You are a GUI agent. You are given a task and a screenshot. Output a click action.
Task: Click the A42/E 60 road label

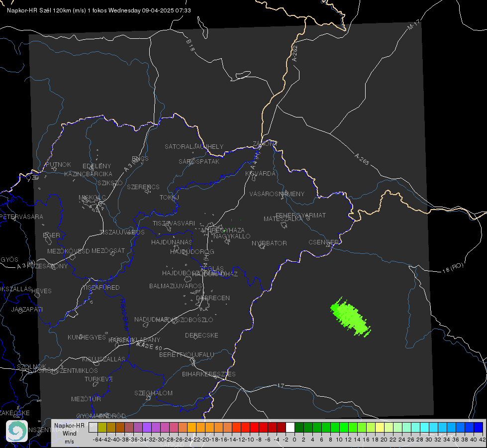tap(149, 346)
